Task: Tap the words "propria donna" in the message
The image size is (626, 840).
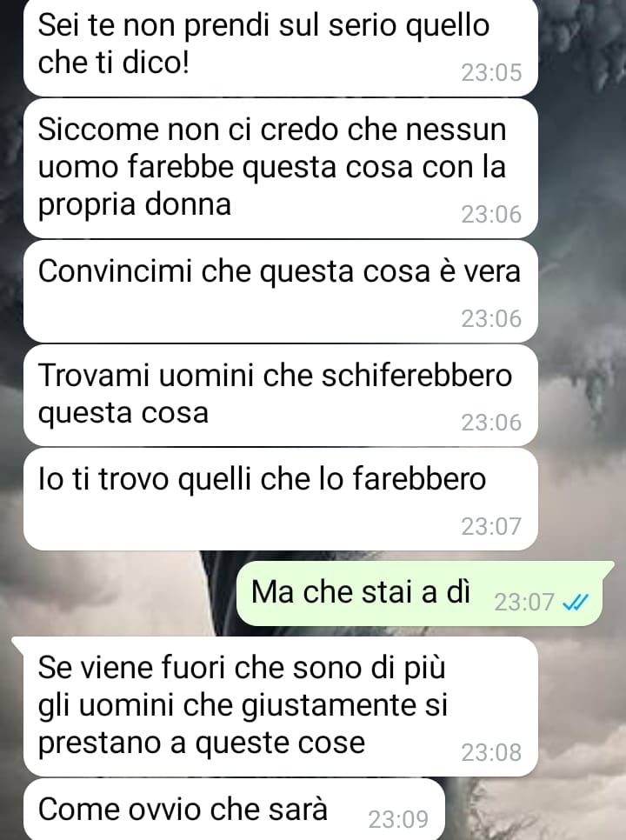Action: click(135, 205)
